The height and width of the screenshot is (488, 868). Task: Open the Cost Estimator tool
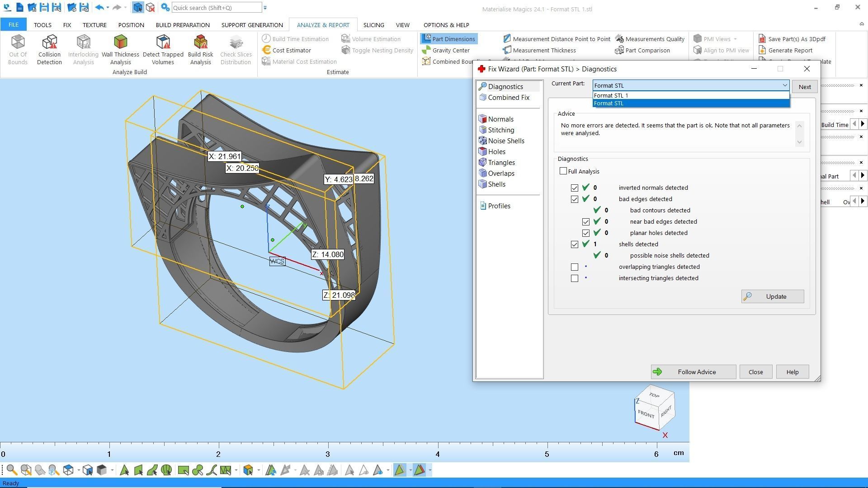click(287, 50)
